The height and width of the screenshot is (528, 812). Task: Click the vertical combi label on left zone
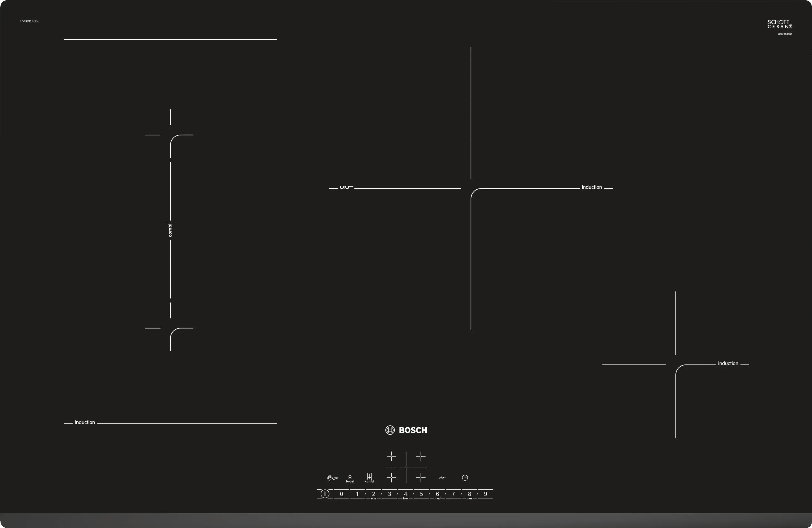(x=170, y=230)
